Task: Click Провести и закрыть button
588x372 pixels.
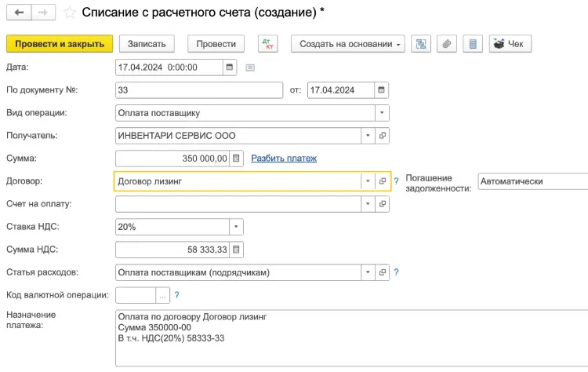Action: click(60, 44)
